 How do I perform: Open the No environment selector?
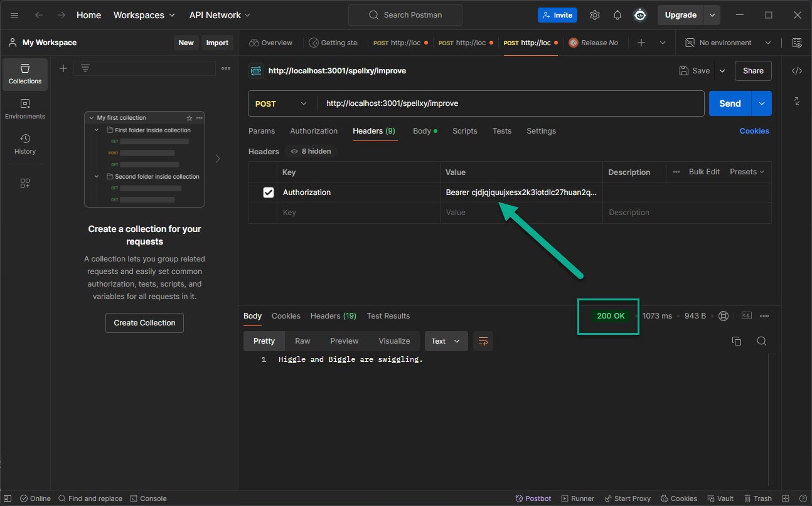[x=728, y=43]
